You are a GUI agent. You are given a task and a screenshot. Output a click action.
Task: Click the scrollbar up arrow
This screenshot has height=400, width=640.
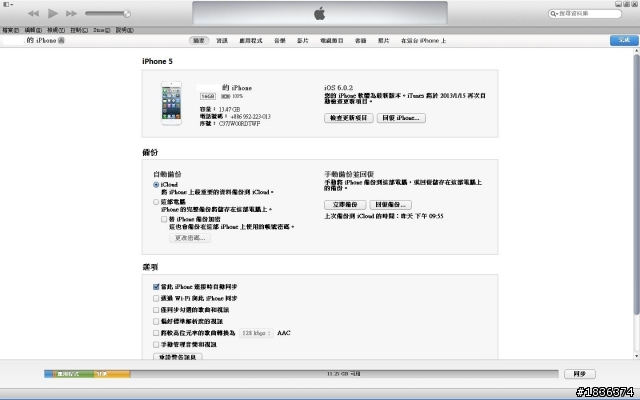636,51
